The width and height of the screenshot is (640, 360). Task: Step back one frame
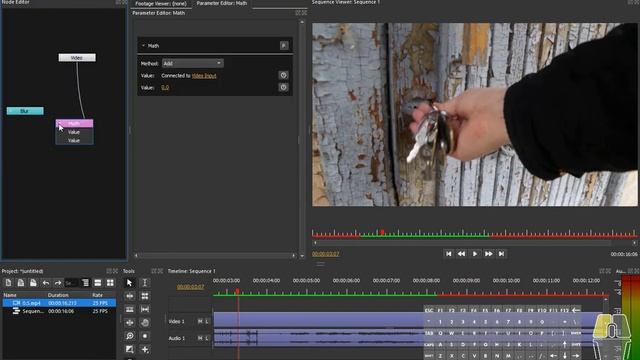[461, 254]
